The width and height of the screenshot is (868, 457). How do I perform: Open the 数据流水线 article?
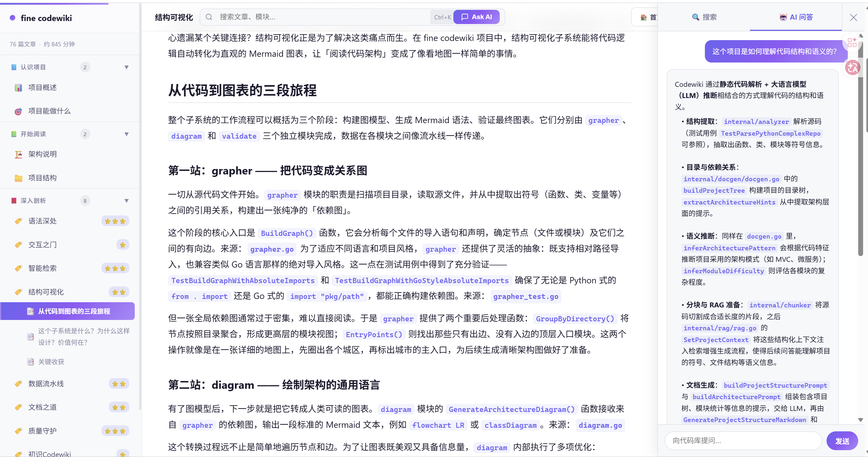(46, 384)
